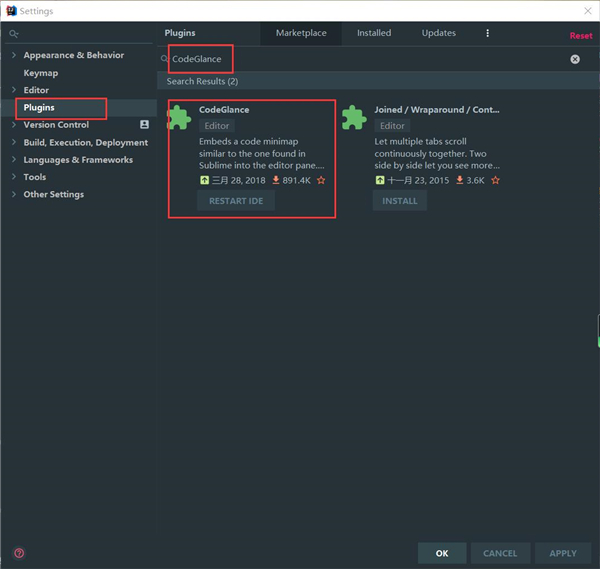The image size is (600, 569).
Task: Click the star icon on Joined plugin
Action: coord(496,181)
